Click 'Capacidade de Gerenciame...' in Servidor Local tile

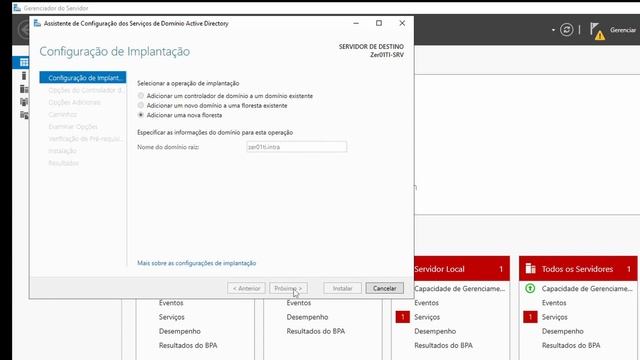click(x=460, y=289)
